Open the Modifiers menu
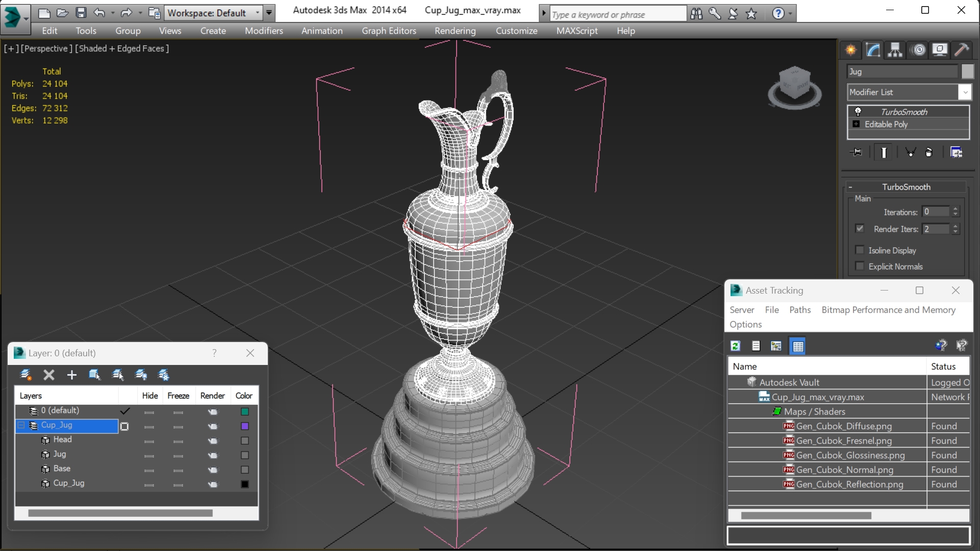Viewport: 980px width, 551px height. pyautogui.click(x=264, y=31)
